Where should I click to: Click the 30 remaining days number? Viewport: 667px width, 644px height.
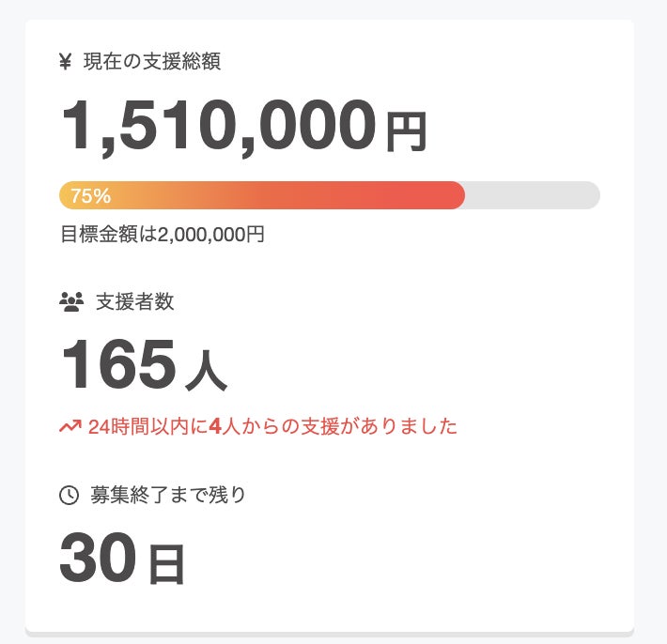tap(99, 558)
